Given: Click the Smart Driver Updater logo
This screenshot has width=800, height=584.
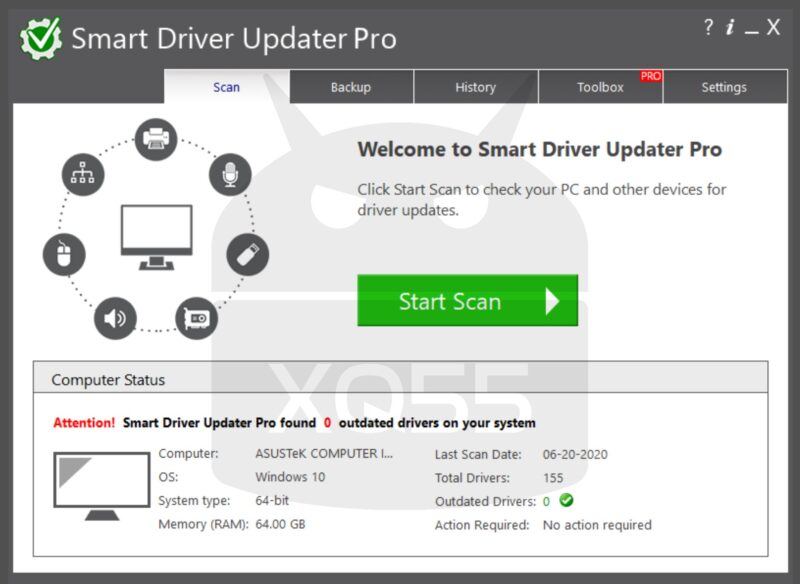Looking at the screenshot, I should pyautogui.click(x=42, y=38).
